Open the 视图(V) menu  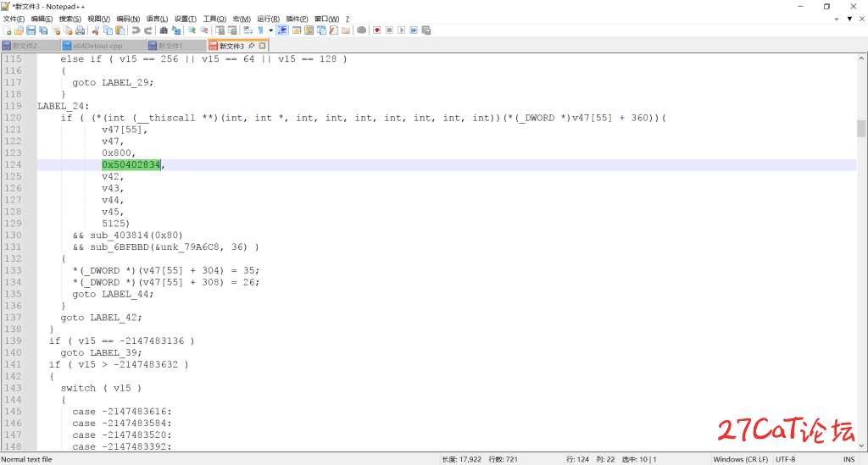tap(99, 19)
